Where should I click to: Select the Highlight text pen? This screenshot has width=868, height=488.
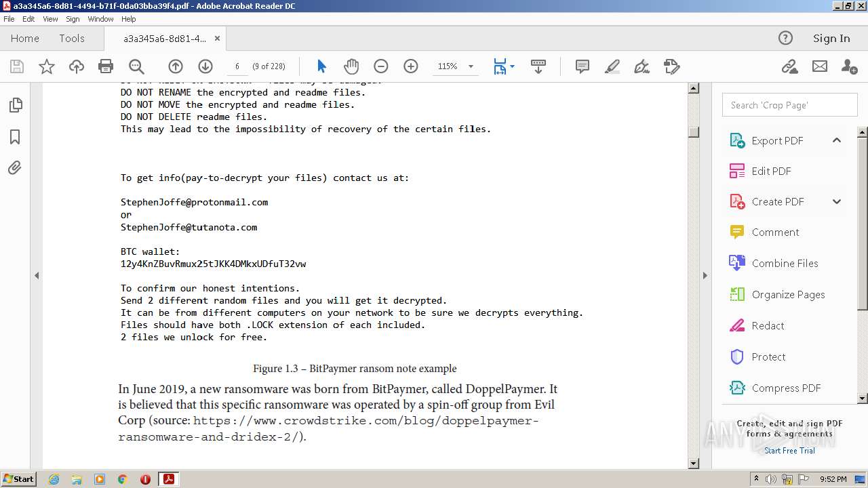pos(612,66)
